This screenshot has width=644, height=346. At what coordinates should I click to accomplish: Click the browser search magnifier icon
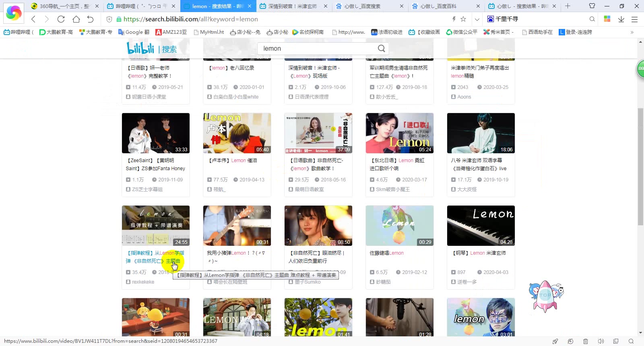pyautogui.click(x=592, y=19)
